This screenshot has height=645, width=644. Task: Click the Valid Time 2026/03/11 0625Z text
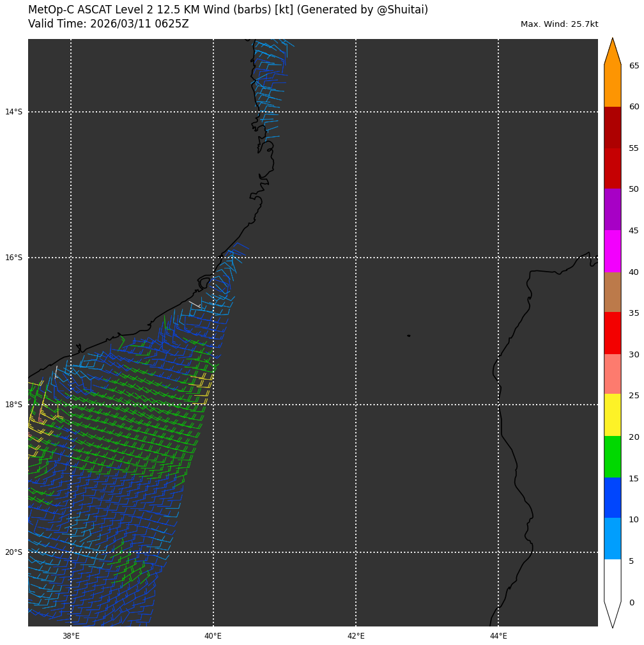[x=109, y=24]
